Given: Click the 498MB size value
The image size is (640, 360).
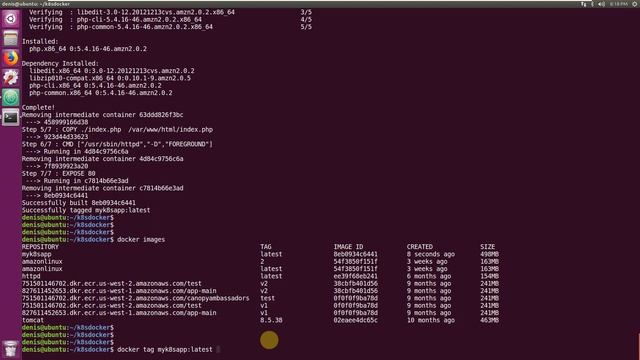Looking at the screenshot, I should tap(489, 254).
